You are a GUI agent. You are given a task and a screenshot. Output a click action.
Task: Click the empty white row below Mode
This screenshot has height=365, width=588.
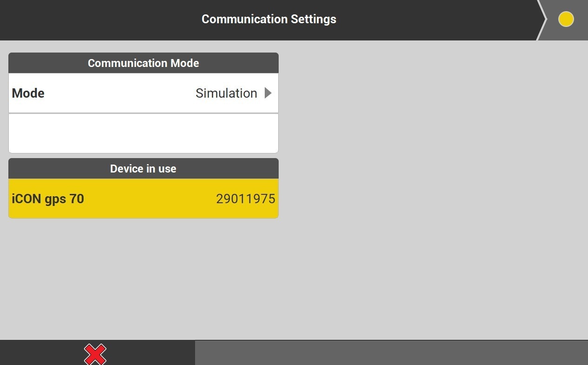click(143, 133)
